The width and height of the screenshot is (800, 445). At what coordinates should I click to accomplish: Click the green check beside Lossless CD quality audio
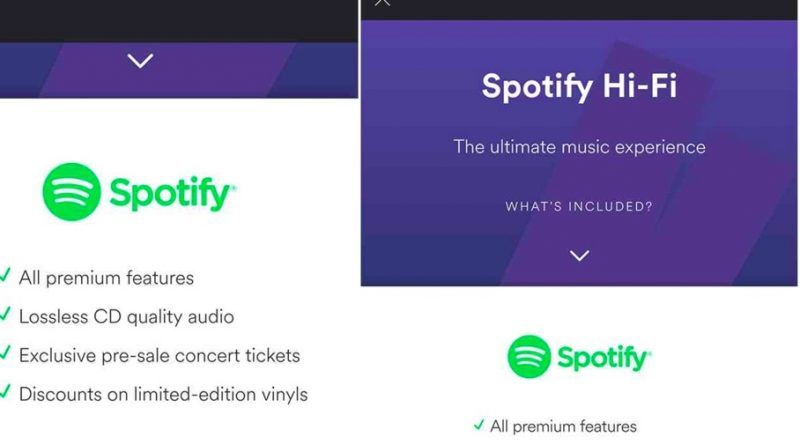(6, 316)
